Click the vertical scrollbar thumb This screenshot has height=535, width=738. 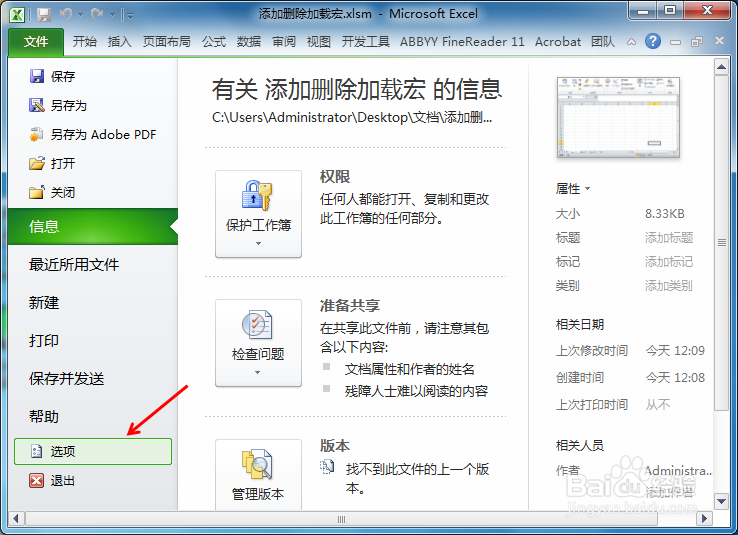pyautogui.click(x=721, y=243)
